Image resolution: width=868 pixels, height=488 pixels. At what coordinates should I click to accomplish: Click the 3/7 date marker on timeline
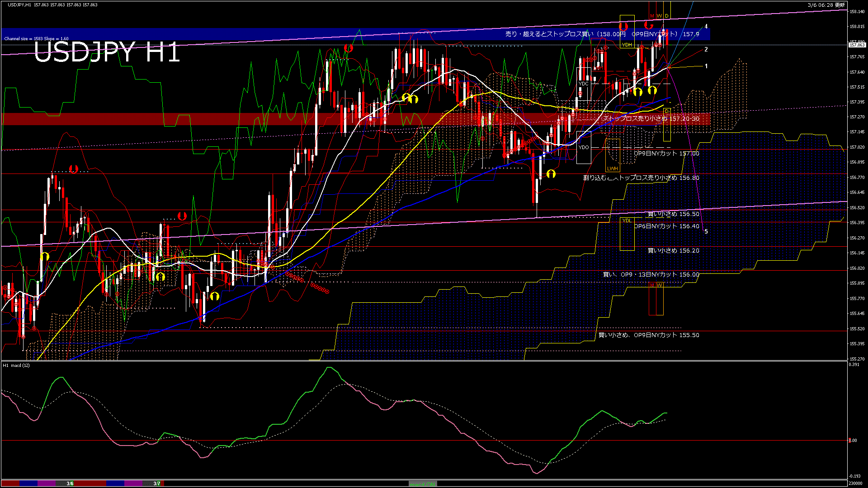click(157, 483)
